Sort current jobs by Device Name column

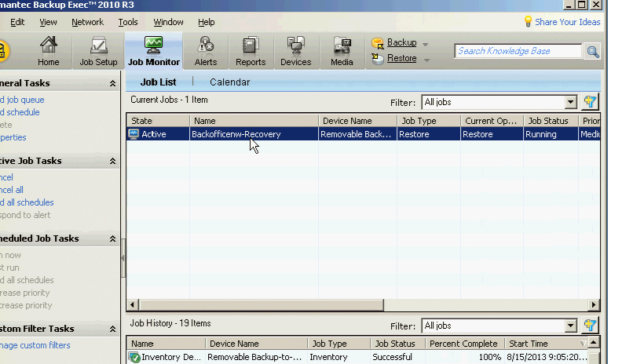[x=357, y=121]
